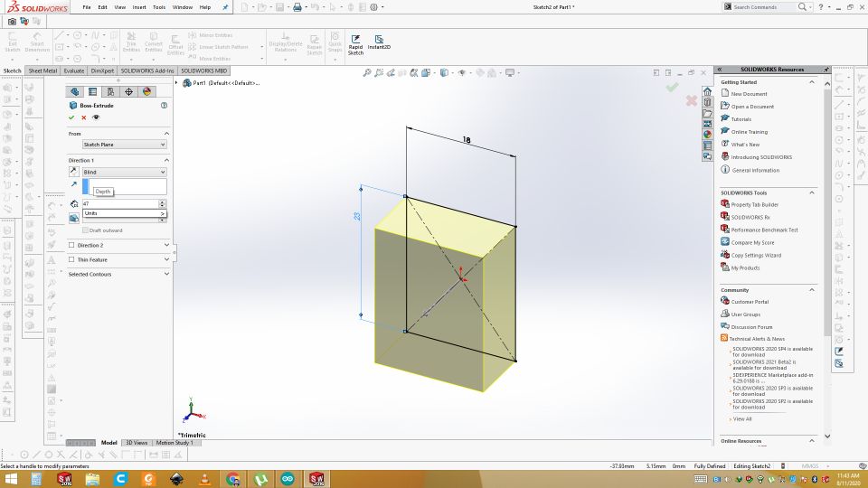Cancel with viewport red X corner
The height and width of the screenshot is (488, 868).
click(x=691, y=100)
